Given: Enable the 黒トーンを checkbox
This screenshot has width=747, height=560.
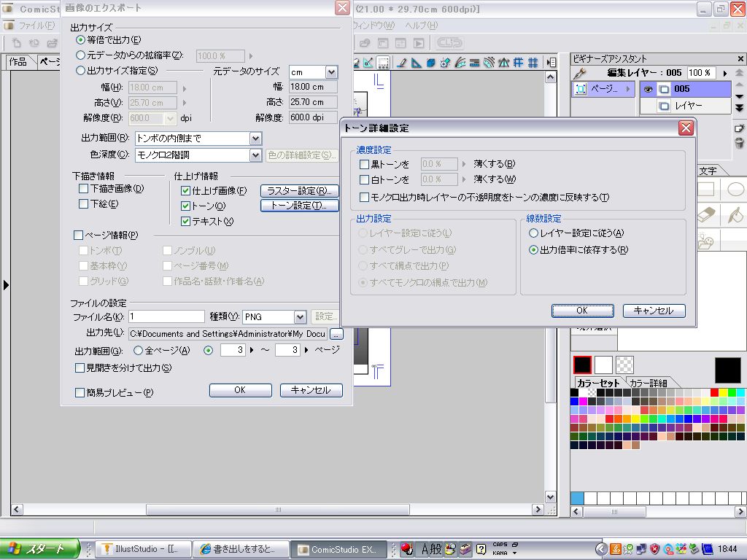Looking at the screenshot, I should click(365, 164).
